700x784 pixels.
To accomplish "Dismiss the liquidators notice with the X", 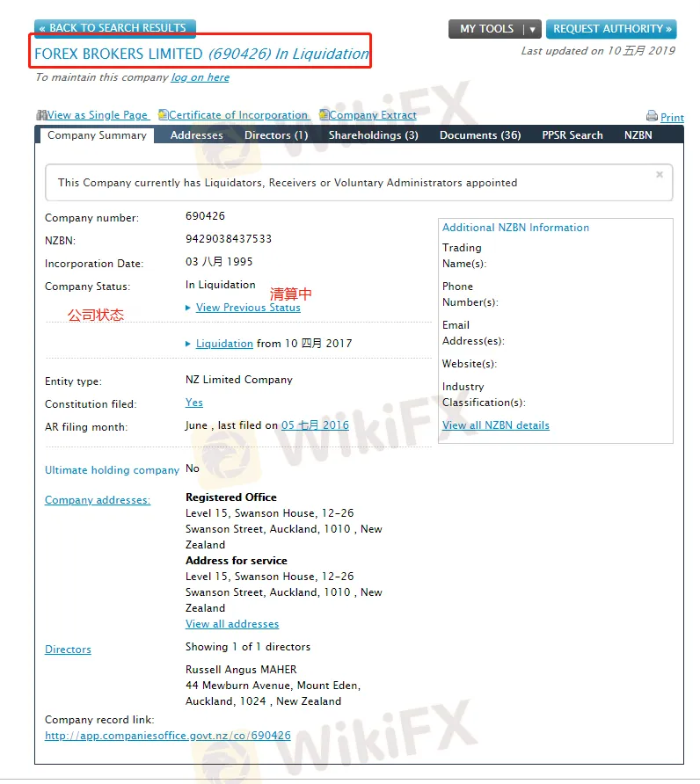I will click(x=660, y=175).
